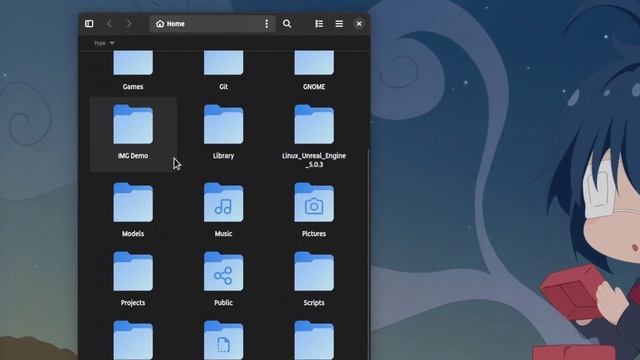The width and height of the screenshot is (640, 360).
Task: Select the Pictures folder icon
Action: [x=314, y=202]
